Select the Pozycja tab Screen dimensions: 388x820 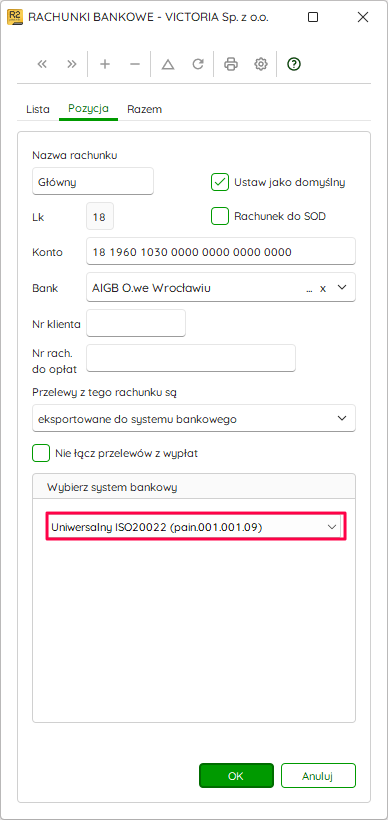tap(88, 109)
